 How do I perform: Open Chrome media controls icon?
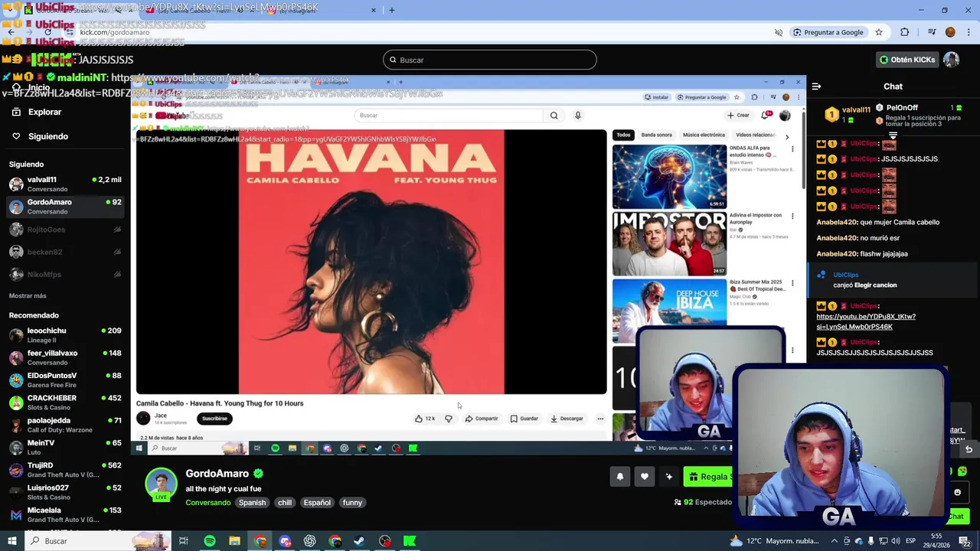(x=932, y=32)
